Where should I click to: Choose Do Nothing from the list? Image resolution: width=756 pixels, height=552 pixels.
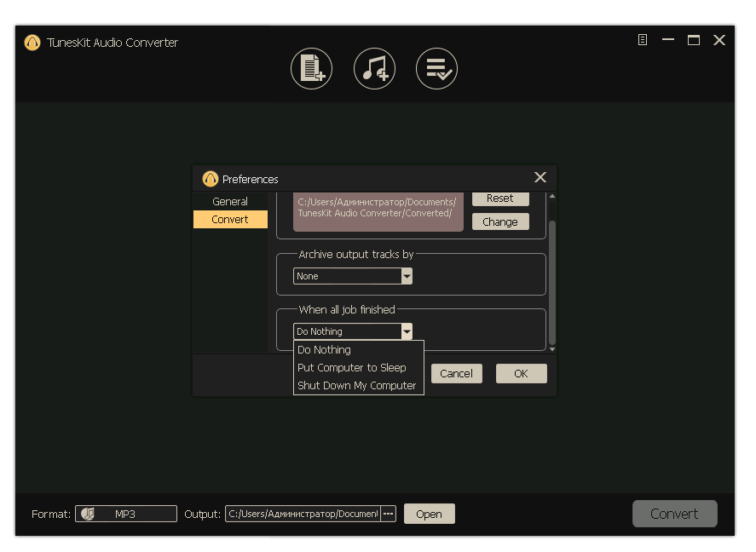(358, 350)
